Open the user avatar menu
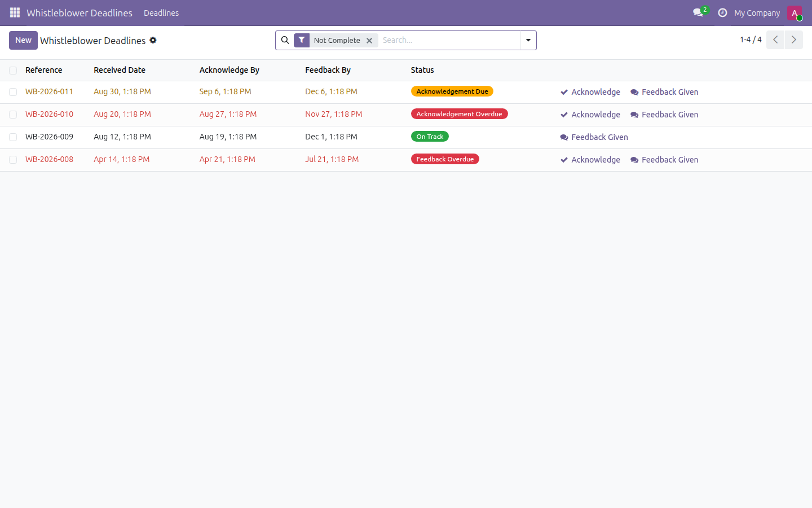The image size is (812, 508). [795, 12]
